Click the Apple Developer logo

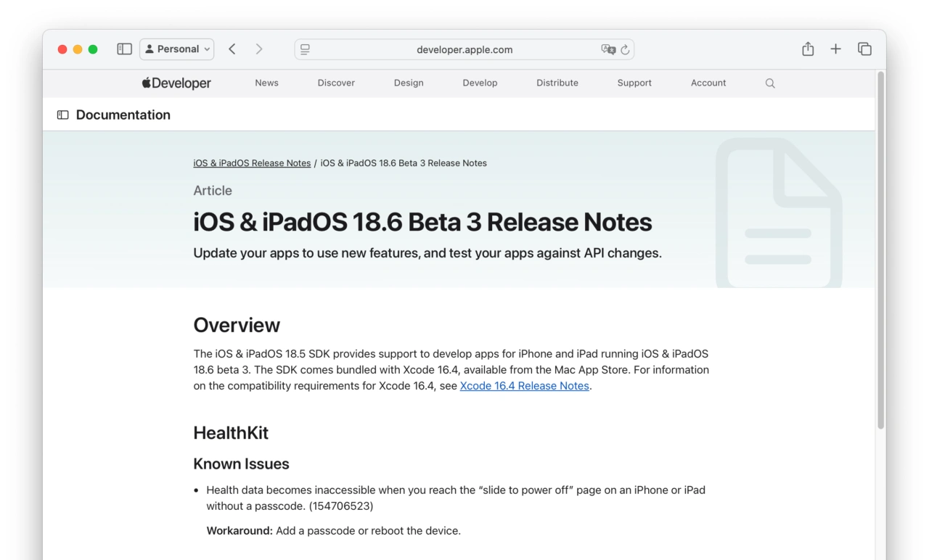pyautogui.click(x=176, y=83)
